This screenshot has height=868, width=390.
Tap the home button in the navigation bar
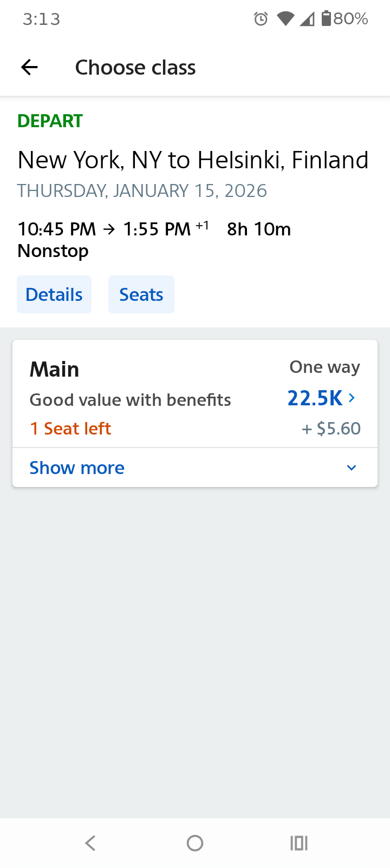(194, 843)
